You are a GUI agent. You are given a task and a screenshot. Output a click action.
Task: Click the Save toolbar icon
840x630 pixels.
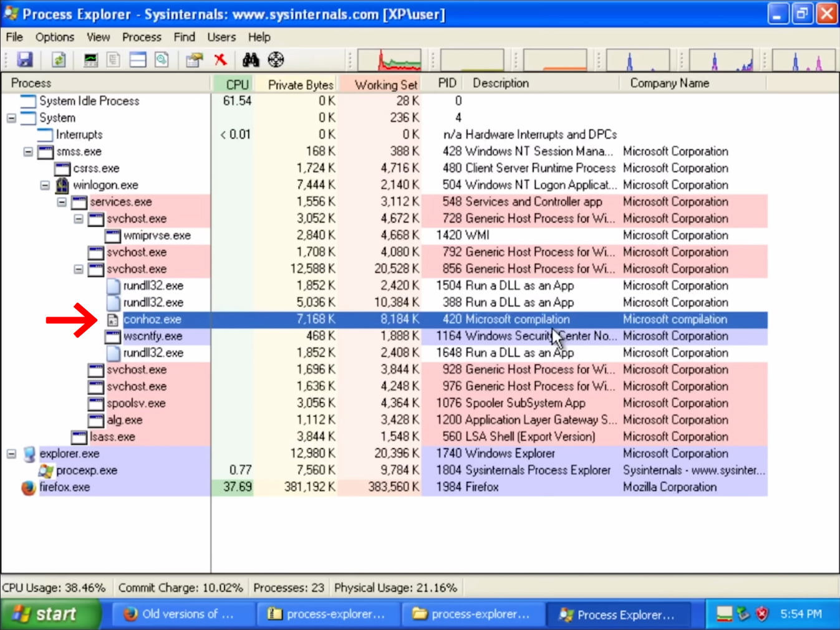tap(24, 60)
